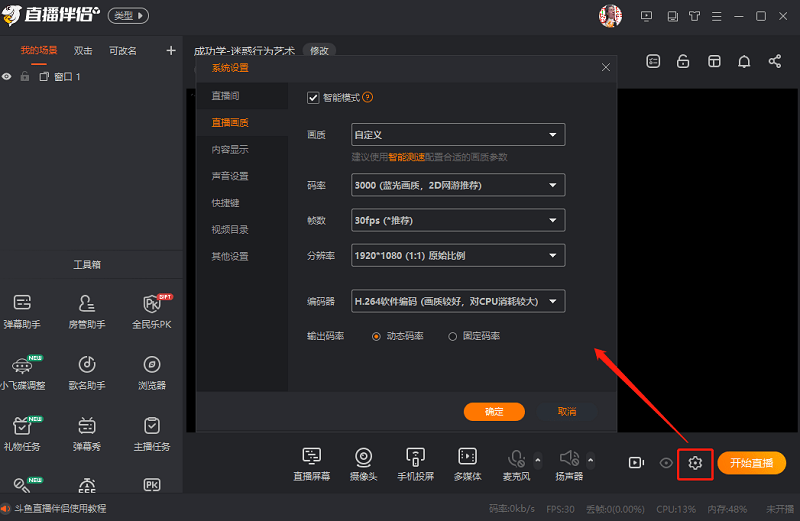Expand the 码率 bitrate dropdown
The height and width of the screenshot is (521, 800).
point(458,185)
